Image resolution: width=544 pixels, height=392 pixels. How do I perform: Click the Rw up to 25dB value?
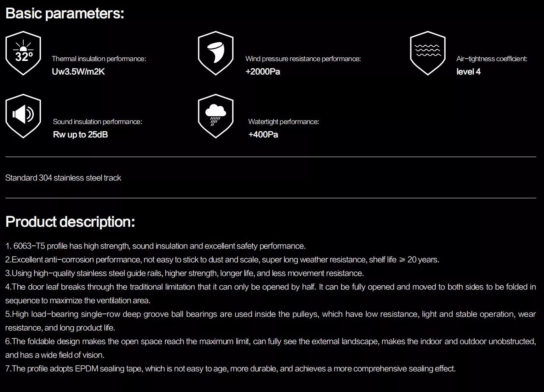(x=80, y=135)
